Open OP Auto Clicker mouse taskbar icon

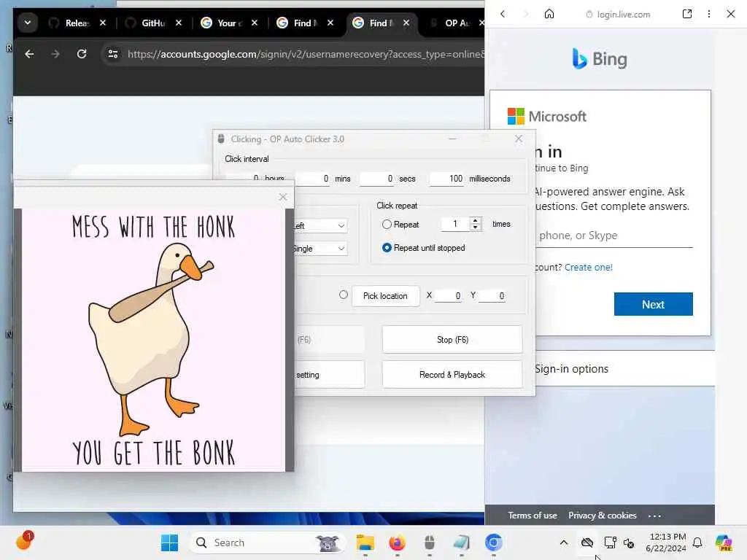(x=429, y=542)
